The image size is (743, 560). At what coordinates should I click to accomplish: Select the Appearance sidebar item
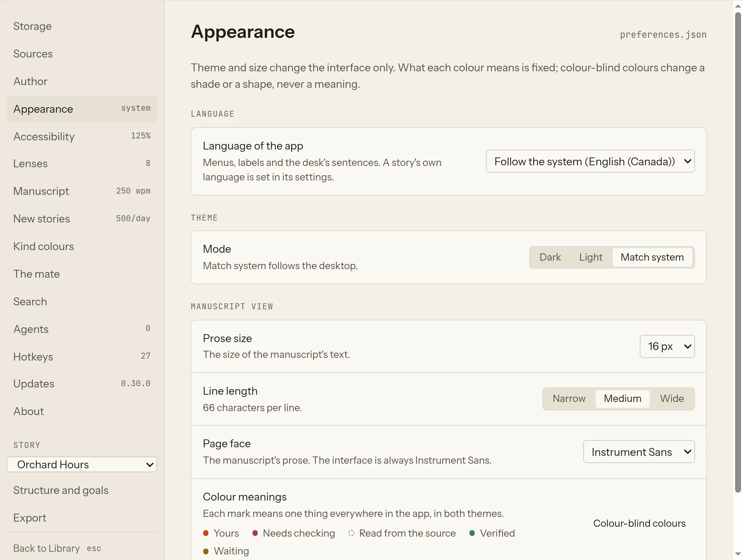[82, 109]
